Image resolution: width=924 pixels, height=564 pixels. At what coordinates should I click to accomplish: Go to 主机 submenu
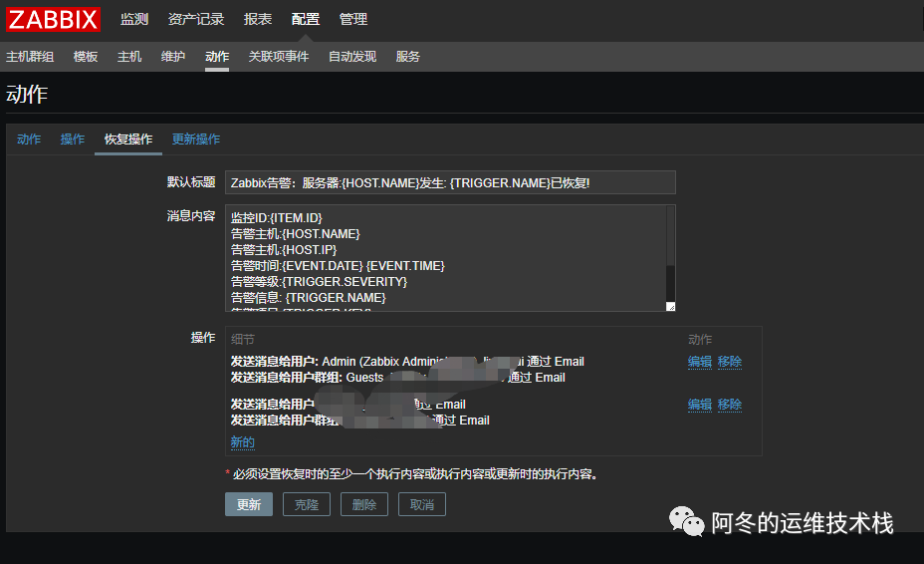point(129,57)
